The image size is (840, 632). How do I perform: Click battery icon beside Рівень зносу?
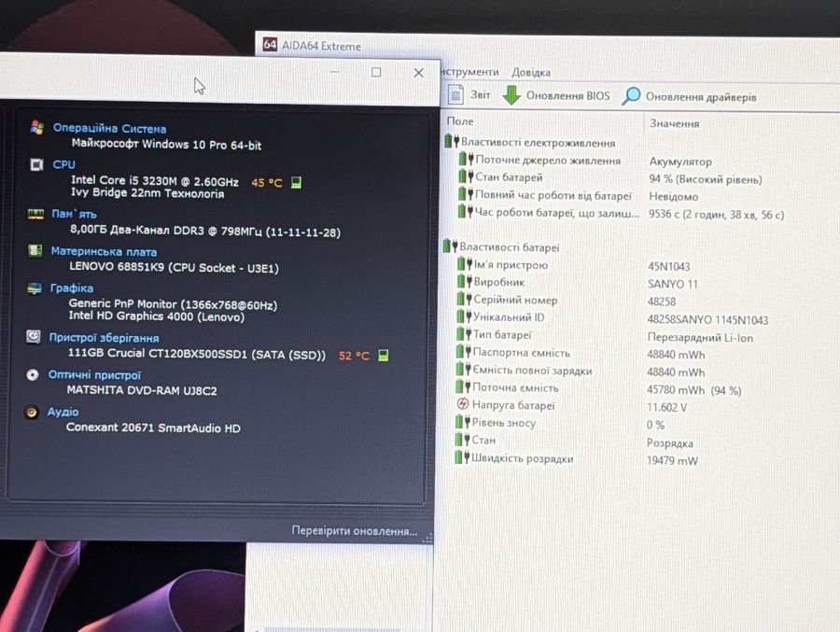pos(463,422)
